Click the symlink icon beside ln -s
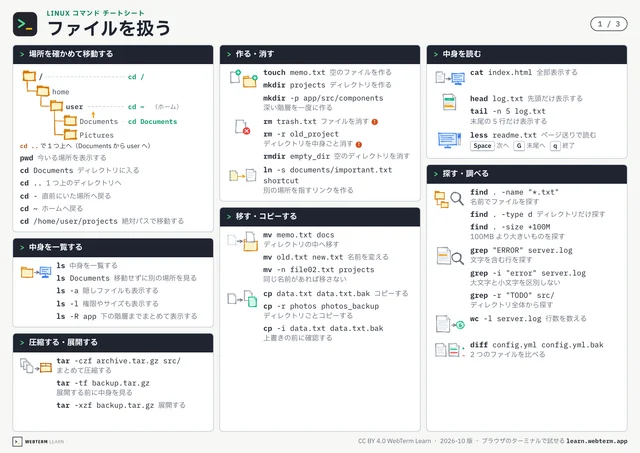 [x=243, y=175]
